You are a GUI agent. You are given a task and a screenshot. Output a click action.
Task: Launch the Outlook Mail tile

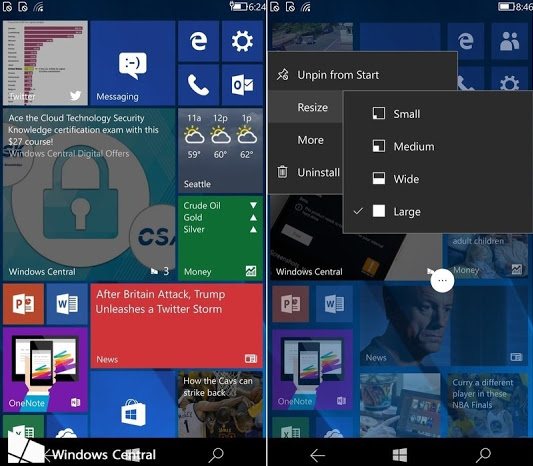pos(242,85)
